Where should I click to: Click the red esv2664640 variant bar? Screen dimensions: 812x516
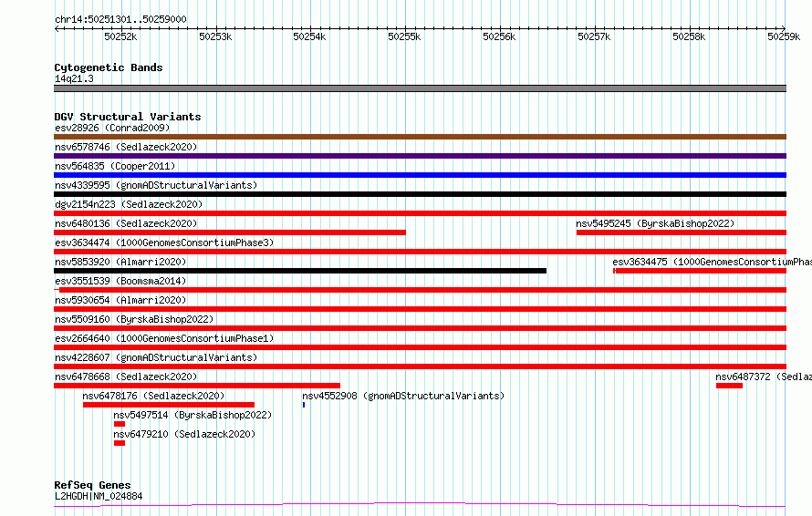(420, 347)
